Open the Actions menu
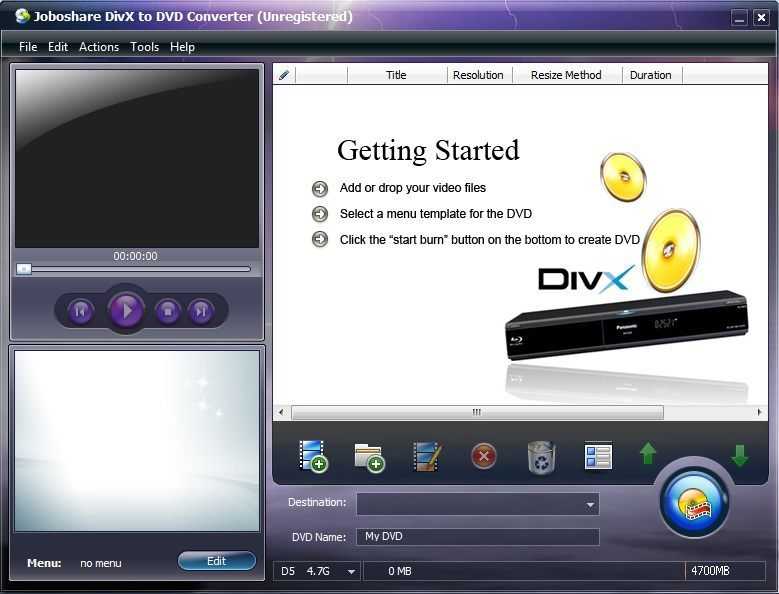Screen dimensions: 779x594 point(99,47)
